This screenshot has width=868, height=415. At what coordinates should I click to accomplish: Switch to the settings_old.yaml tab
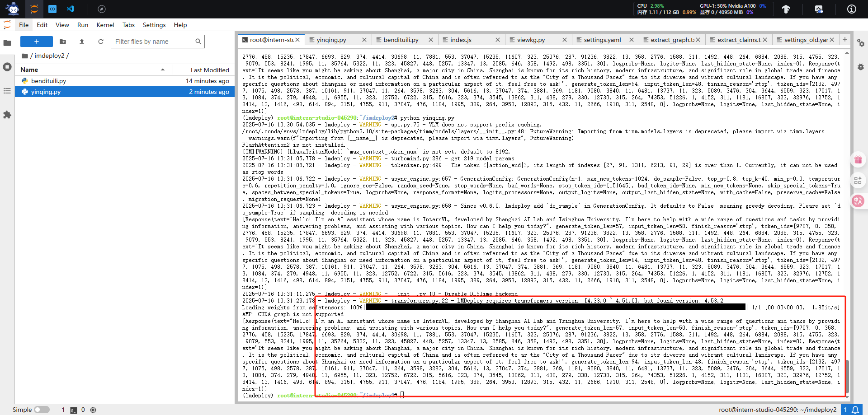point(806,40)
